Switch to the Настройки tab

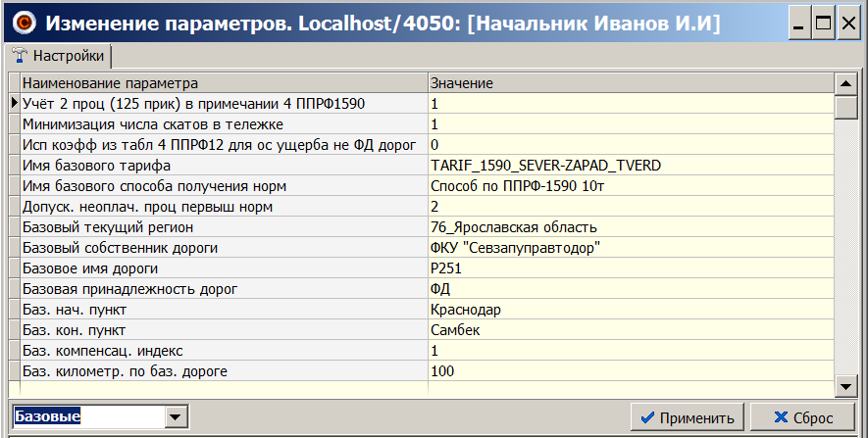click(x=59, y=57)
